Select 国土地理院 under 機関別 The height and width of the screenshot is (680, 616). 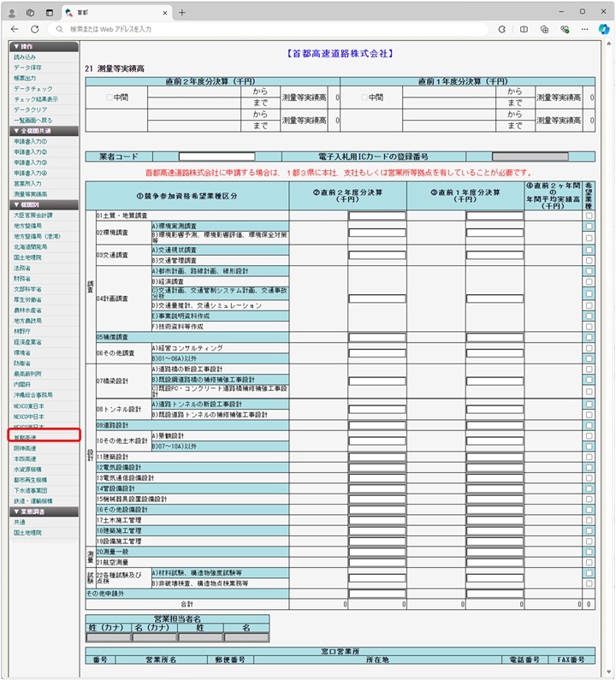click(27, 257)
